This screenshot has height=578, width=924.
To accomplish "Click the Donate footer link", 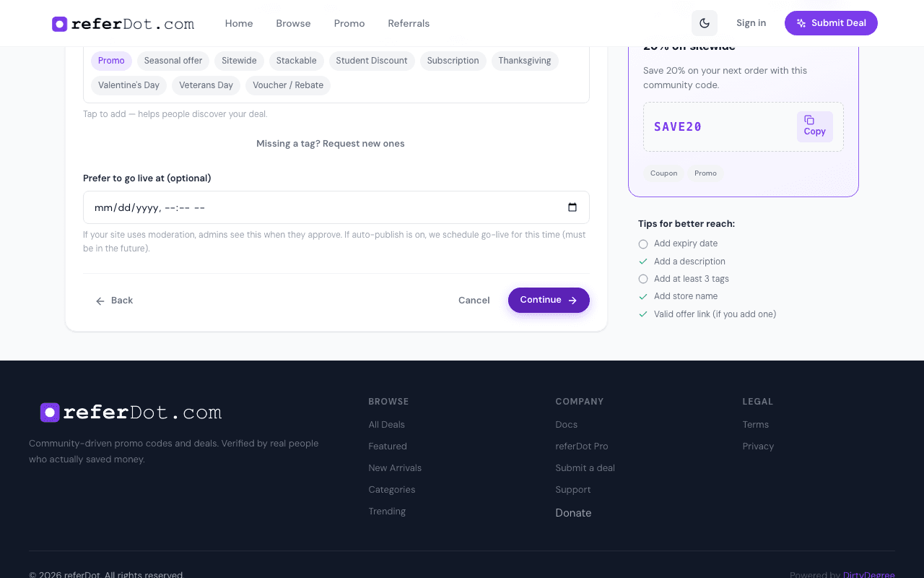I will (573, 513).
